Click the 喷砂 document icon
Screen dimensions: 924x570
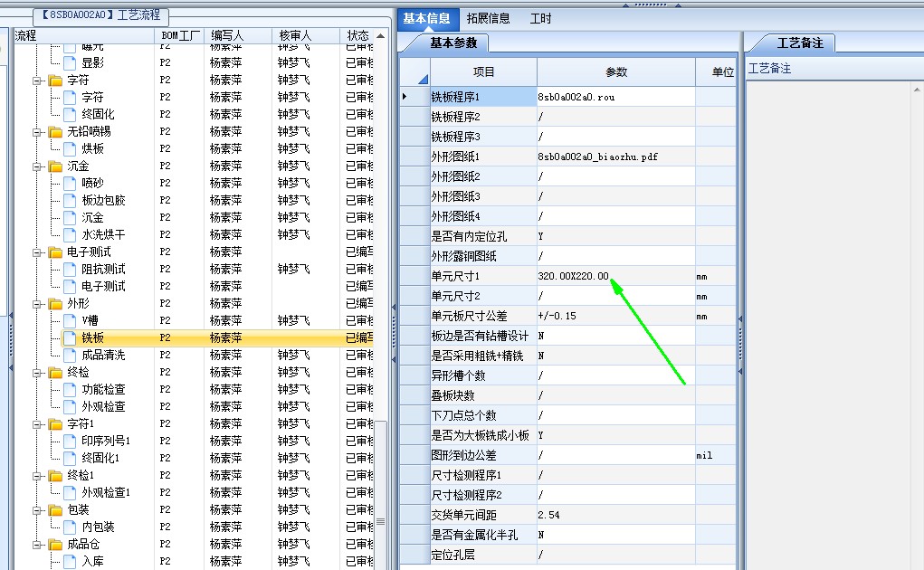point(70,183)
